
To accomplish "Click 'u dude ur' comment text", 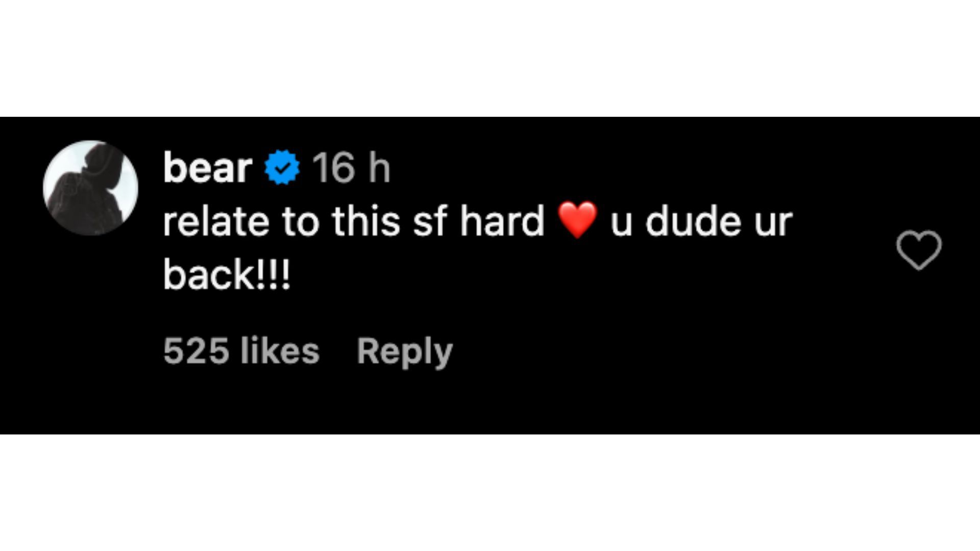I will pos(701,221).
